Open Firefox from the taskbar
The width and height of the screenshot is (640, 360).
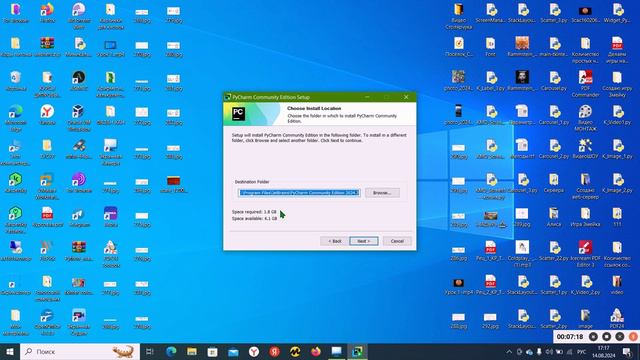pos(316,351)
